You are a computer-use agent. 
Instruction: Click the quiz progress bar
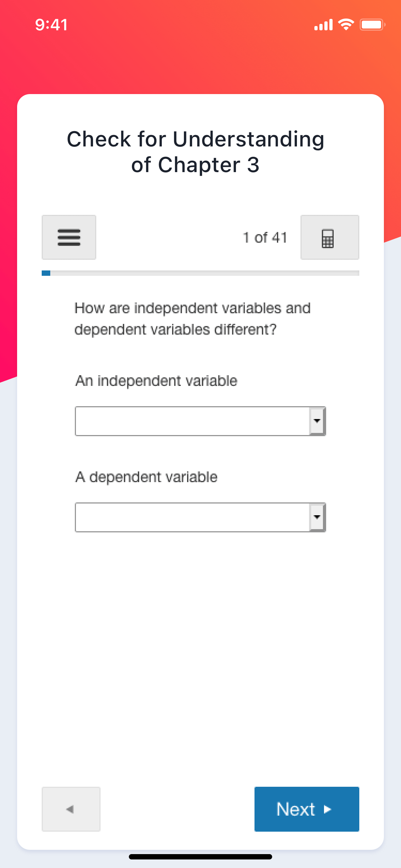(200, 273)
